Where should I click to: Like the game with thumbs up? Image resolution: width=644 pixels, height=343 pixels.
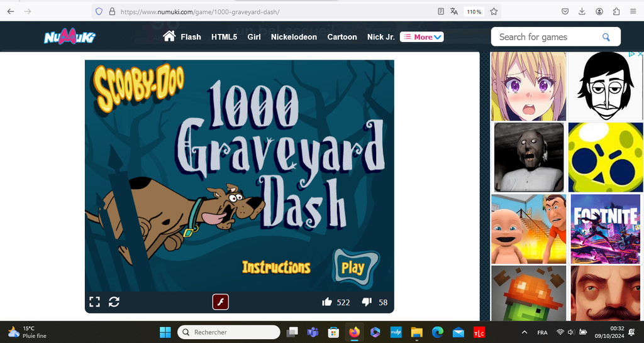(x=327, y=302)
